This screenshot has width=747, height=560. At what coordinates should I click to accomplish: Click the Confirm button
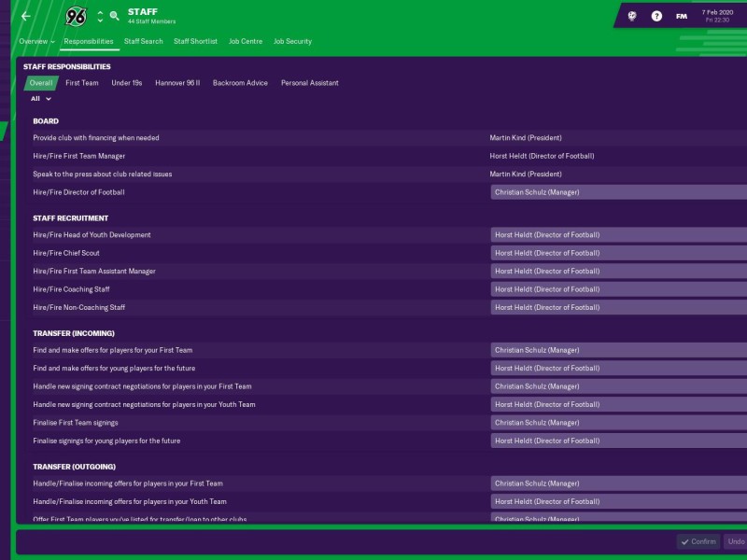pyautogui.click(x=698, y=541)
